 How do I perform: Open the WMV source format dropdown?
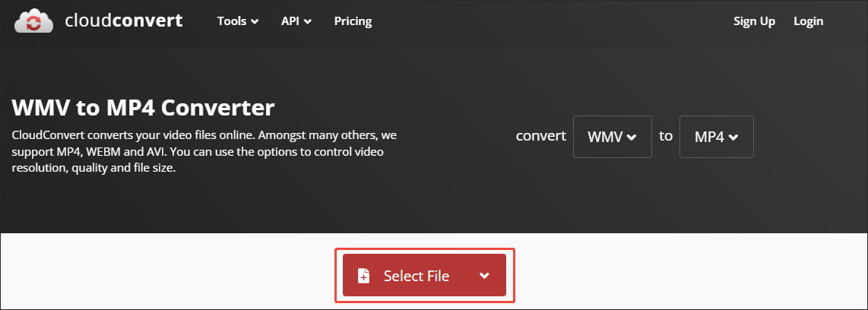coord(613,137)
